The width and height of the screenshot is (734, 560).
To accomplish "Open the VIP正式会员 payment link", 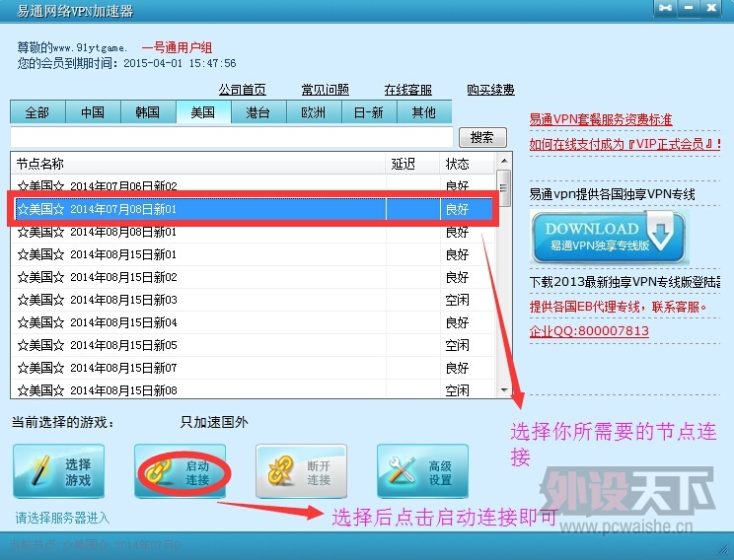I will (x=624, y=144).
